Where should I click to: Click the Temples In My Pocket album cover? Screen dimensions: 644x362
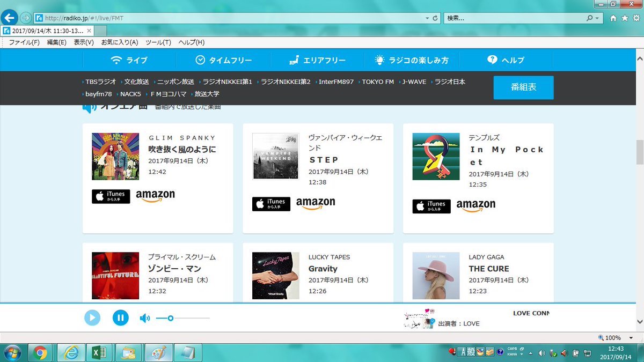click(x=436, y=156)
